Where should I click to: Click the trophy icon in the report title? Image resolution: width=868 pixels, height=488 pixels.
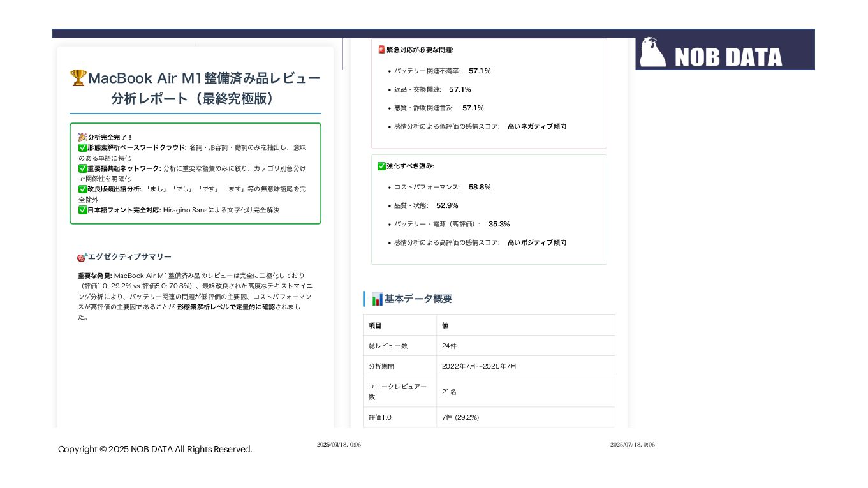(78, 78)
